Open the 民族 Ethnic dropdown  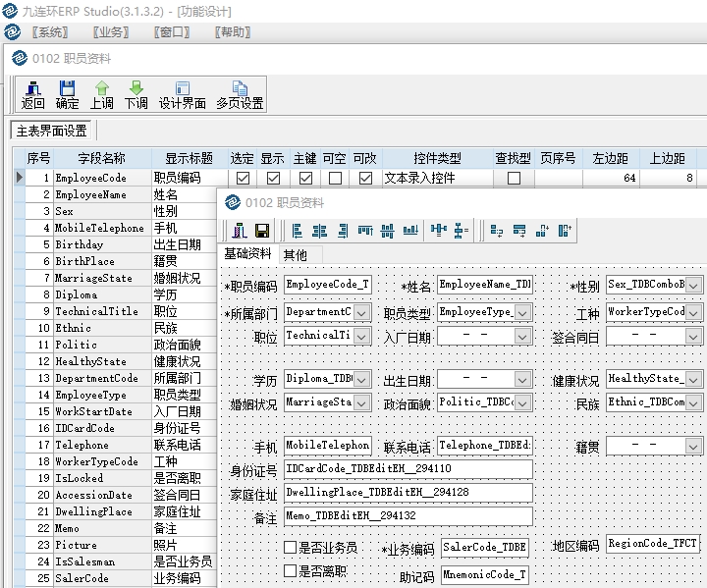point(694,402)
